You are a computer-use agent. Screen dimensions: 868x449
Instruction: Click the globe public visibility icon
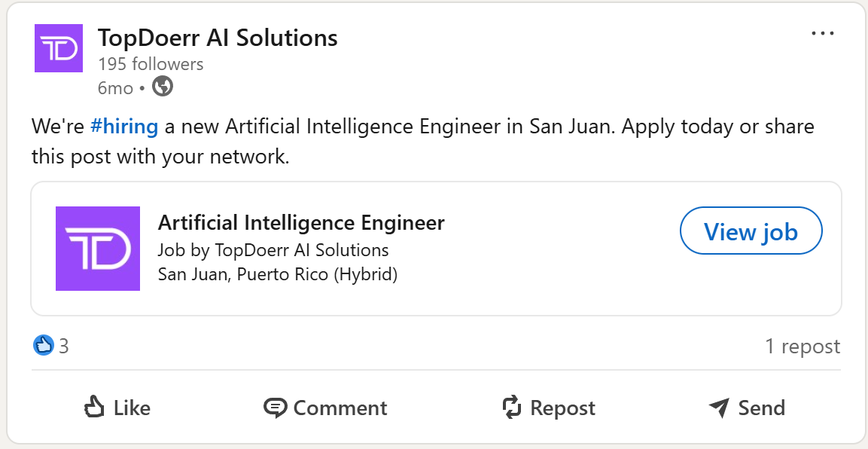(x=163, y=87)
